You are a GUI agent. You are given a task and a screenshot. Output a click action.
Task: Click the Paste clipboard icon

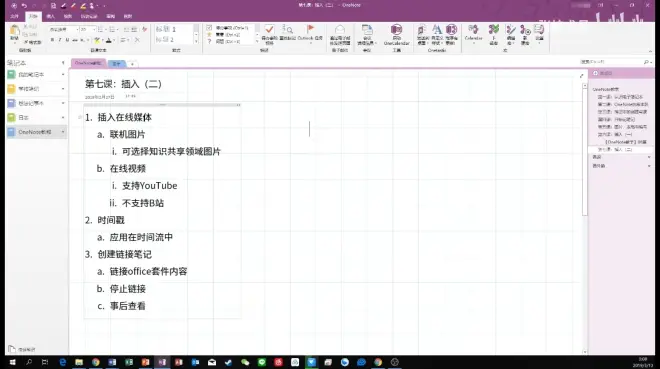click(x=14, y=33)
